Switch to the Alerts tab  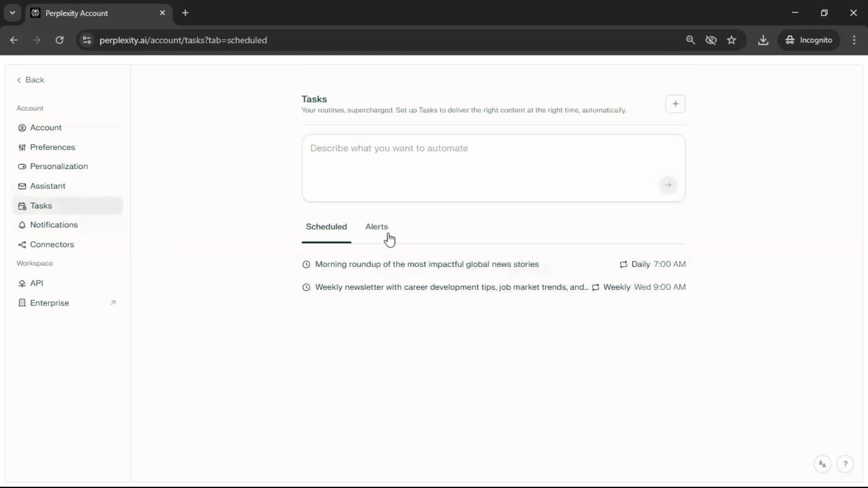[376, 226]
